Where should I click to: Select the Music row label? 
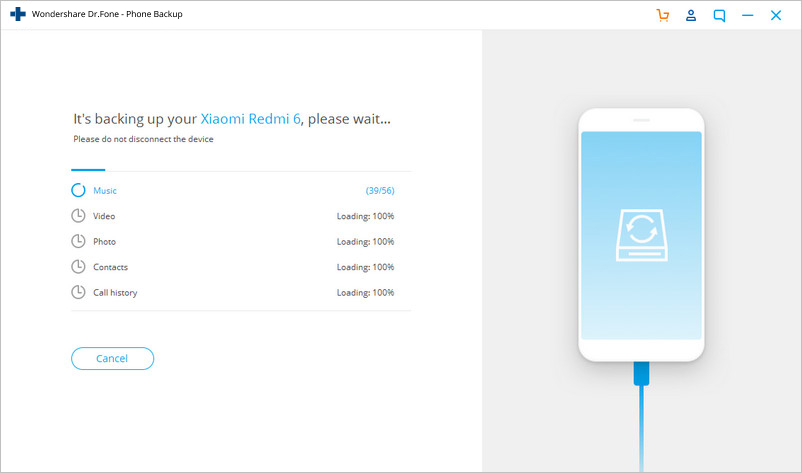coord(105,191)
